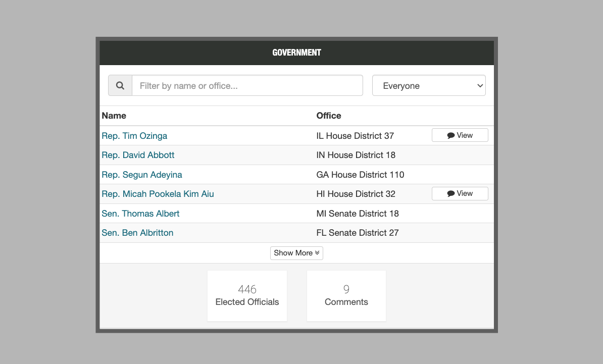Click the MI Senate District 18 cell
Image resolution: width=603 pixels, height=364 pixels.
pyautogui.click(x=357, y=214)
